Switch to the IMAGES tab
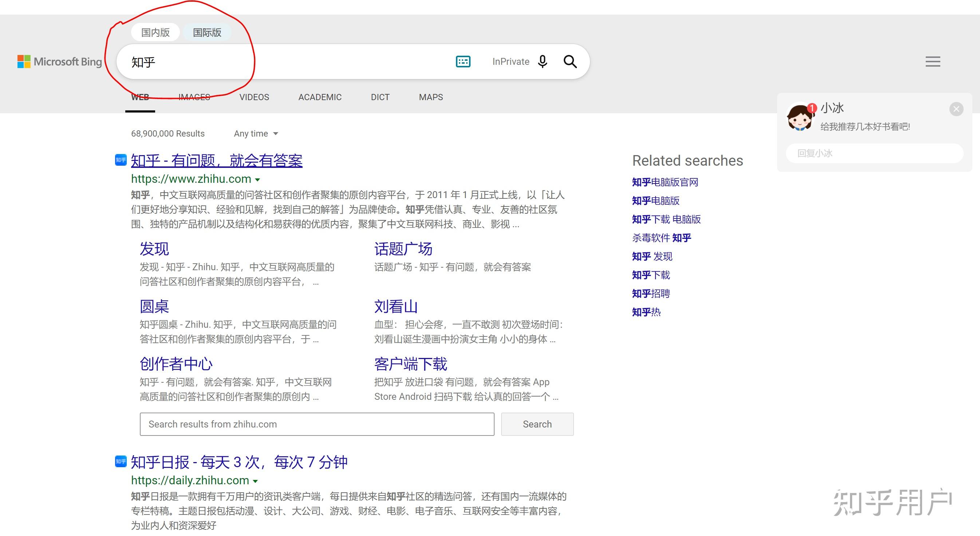 tap(194, 97)
